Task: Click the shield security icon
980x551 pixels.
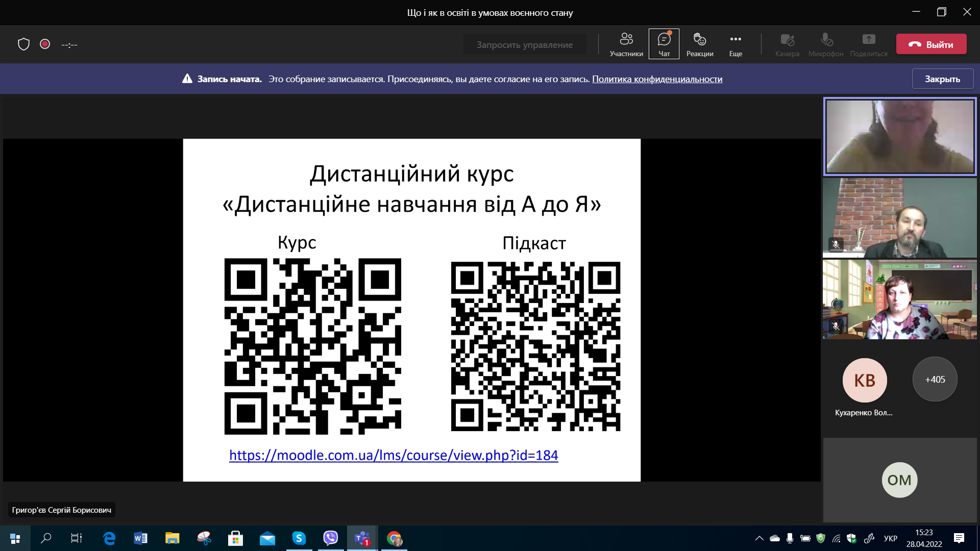Action: pyautogui.click(x=23, y=44)
